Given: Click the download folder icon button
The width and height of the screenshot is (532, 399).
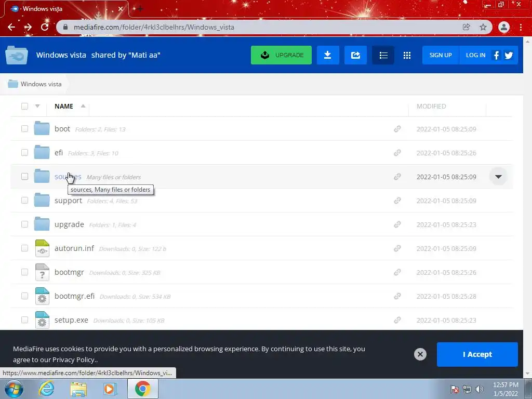Looking at the screenshot, I should (x=328, y=55).
